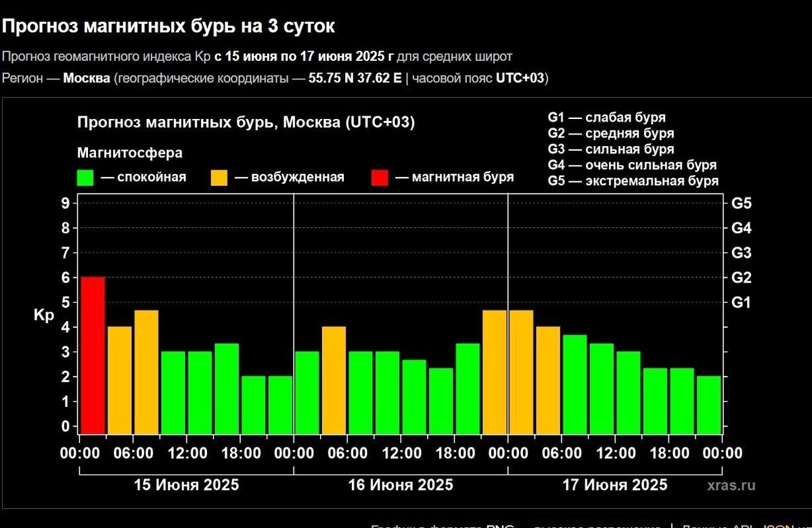Select the orange bar for 03:00–06:00 on 16 June
The width and height of the screenshot is (812, 528).
click(x=334, y=380)
